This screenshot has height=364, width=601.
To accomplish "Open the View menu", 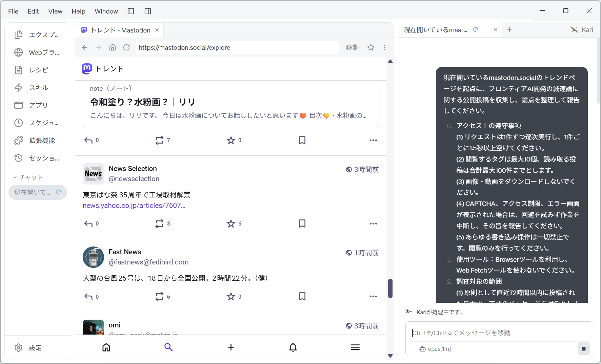I will pyautogui.click(x=55, y=11).
